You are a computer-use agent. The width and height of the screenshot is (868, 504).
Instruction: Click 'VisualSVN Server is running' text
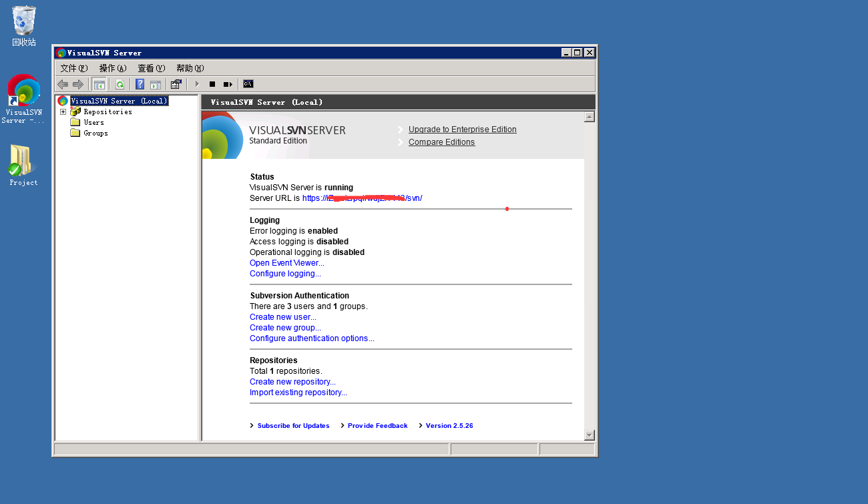coord(301,188)
